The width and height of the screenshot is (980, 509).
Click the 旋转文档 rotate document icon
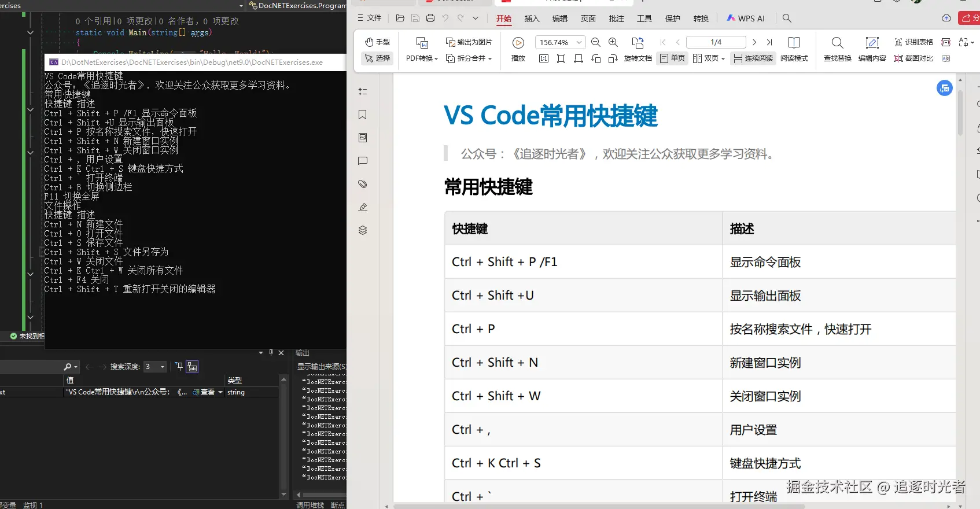point(638,43)
